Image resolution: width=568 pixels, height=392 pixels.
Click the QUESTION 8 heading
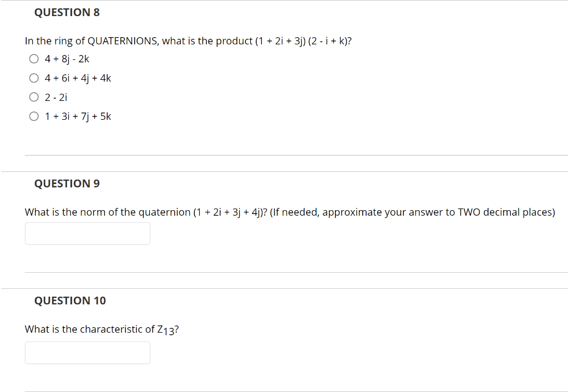point(67,12)
